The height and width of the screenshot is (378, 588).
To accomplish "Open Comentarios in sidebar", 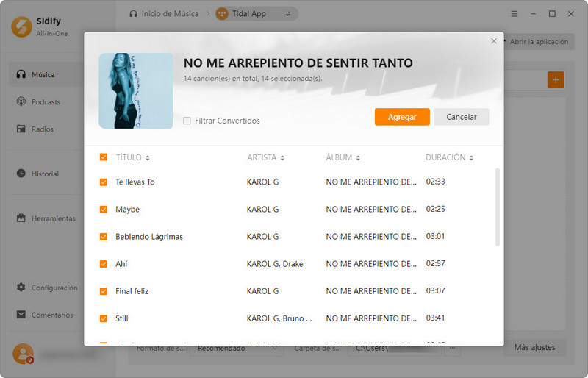I will click(46, 315).
